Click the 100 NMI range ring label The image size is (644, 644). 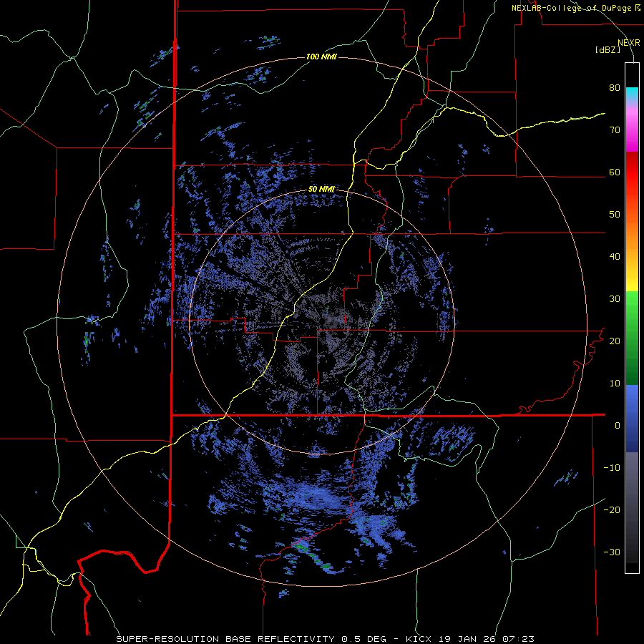(x=321, y=57)
